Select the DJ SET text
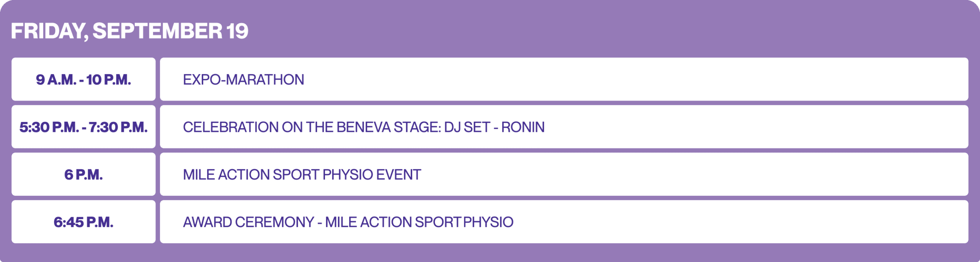980x262 pixels. (x=467, y=127)
